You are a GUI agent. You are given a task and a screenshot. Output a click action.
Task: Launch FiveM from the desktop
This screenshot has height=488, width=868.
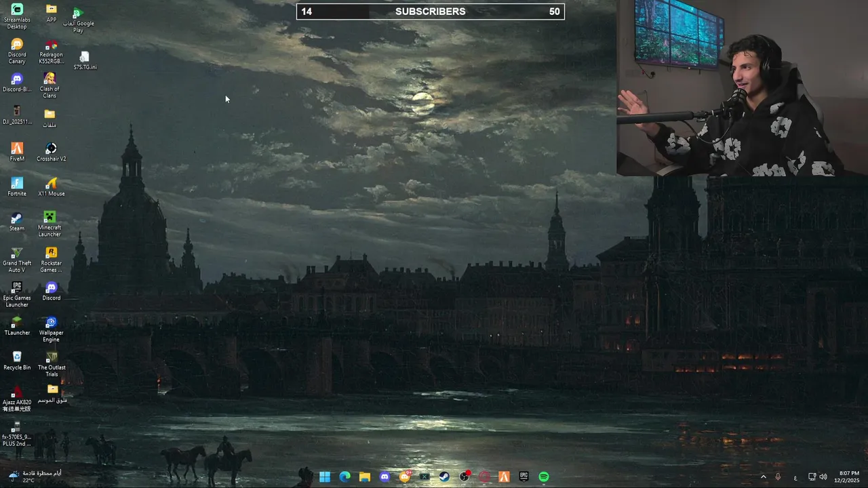coord(17,152)
